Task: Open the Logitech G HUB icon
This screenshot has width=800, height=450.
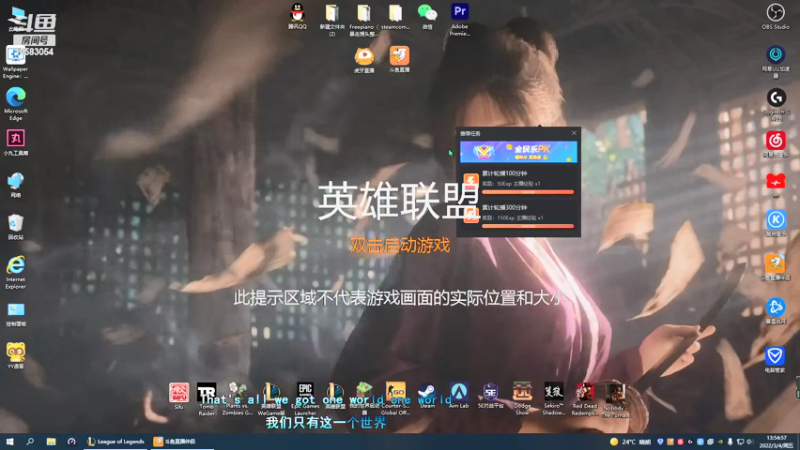Action: coord(776,104)
